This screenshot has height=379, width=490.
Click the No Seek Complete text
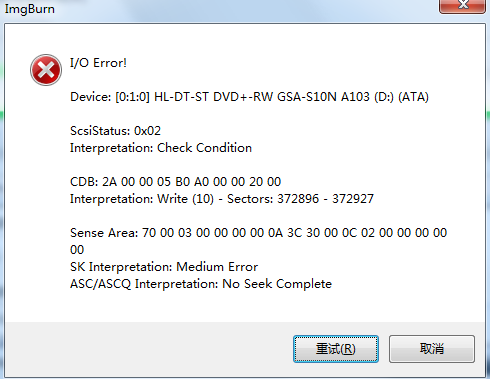[277, 284]
